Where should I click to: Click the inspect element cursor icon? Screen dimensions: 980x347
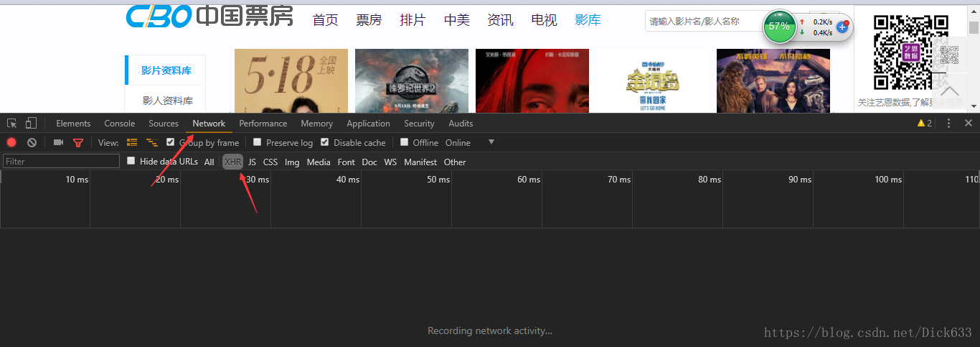pos(12,124)
